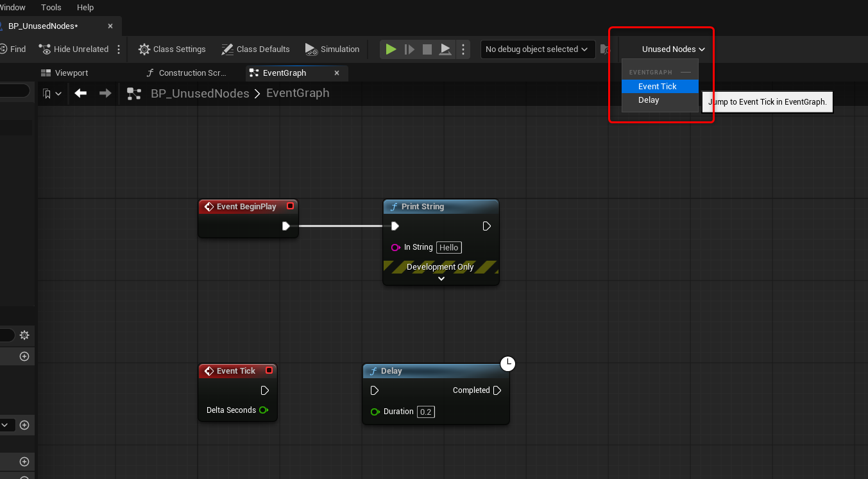Click the Duration value field on Delay
Image resolution: width=868 pixels, height=479 pixels.
click(x=426, y=412)
